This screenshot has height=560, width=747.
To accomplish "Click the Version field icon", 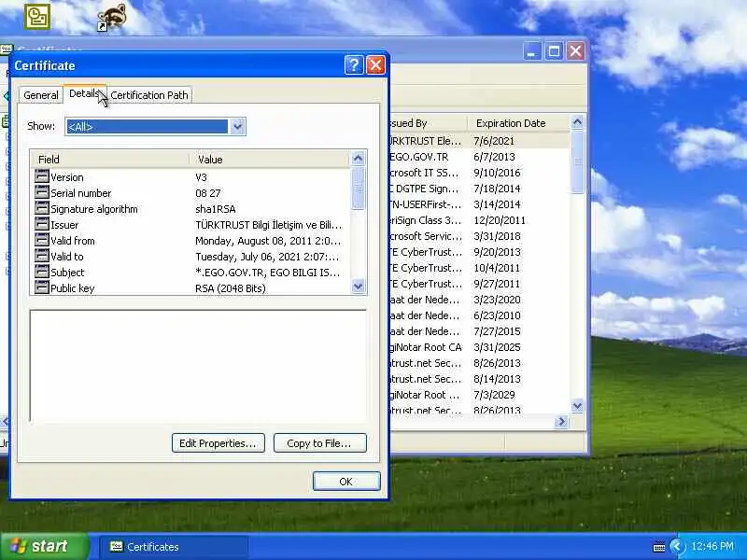I will pos(42,176).
